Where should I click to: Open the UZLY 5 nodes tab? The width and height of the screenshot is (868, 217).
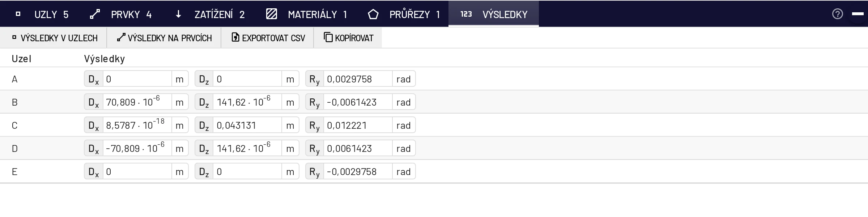coord(42,14)
